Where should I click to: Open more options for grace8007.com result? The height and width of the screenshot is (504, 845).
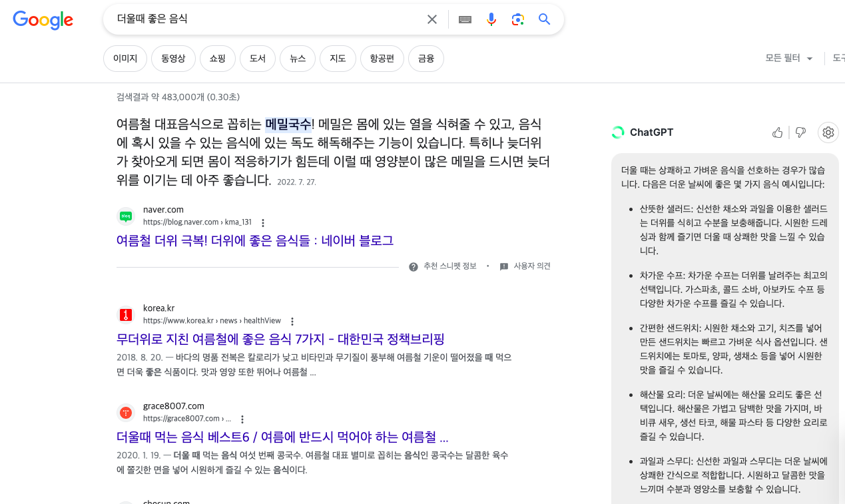[242, 419]
